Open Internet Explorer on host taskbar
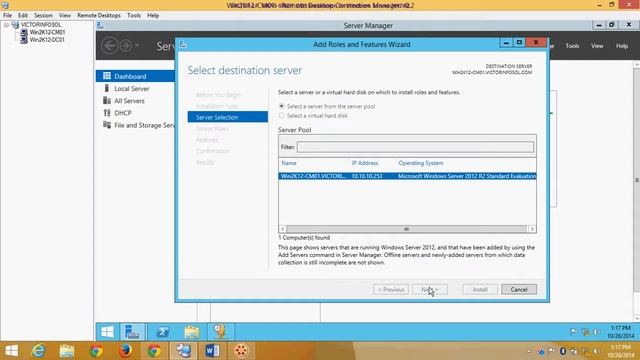Viewport: 640px width, 360px height. 38,351
